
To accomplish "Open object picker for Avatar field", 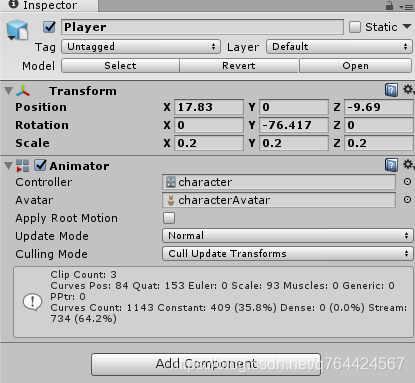I will [407, 200].
